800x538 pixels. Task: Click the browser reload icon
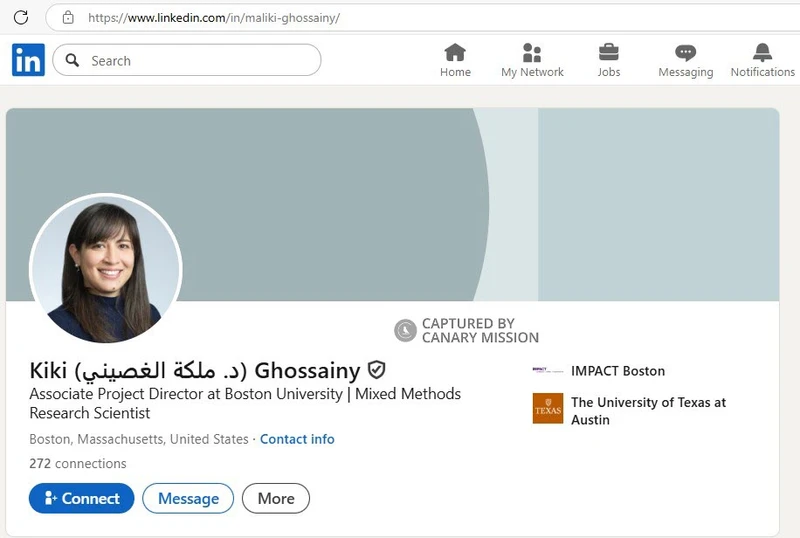[x=21, y=17]
